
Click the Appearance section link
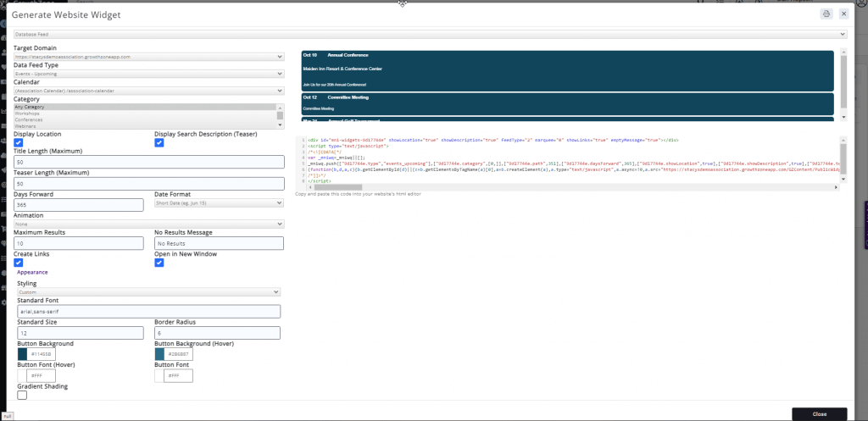coord(33,272)
